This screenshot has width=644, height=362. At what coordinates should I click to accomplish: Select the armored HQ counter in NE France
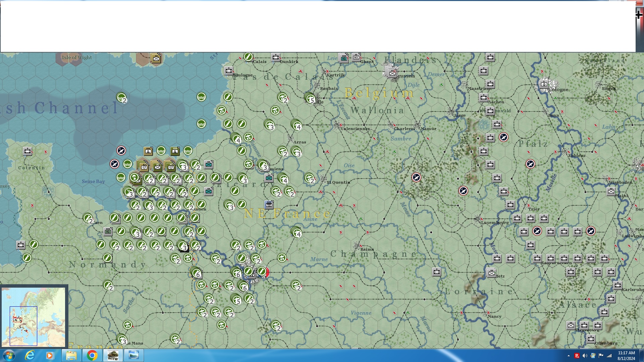tap(269, 204)
